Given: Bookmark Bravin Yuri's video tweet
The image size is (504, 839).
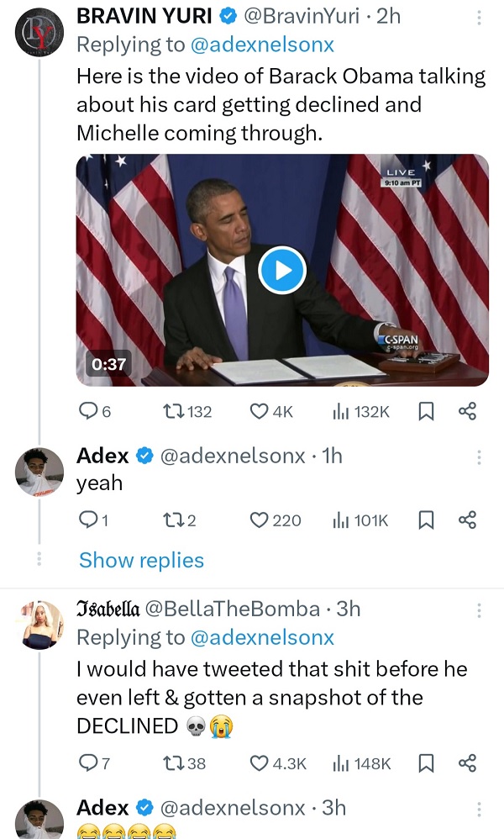Looking at the screenshot, I should pos(426,411).
